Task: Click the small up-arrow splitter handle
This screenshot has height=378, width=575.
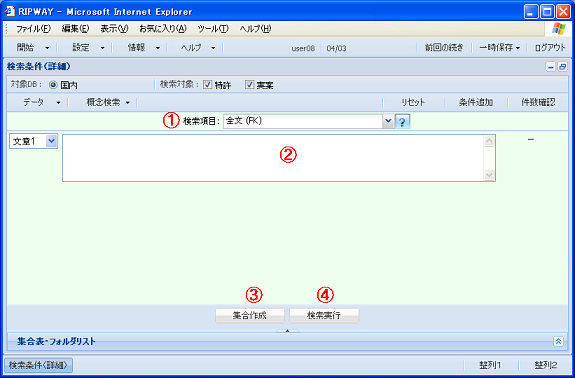Action: tap(287, 331)
